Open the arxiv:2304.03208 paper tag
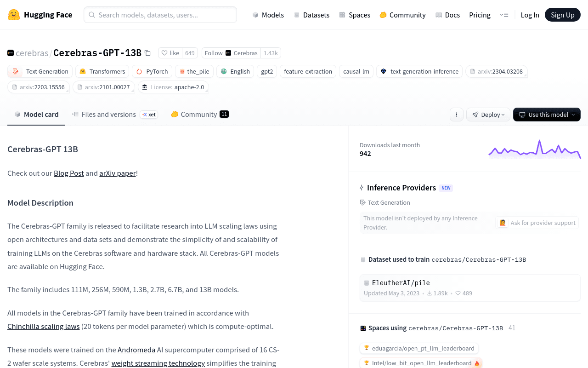This screenshot has width=588, height=368. point(496,71)
